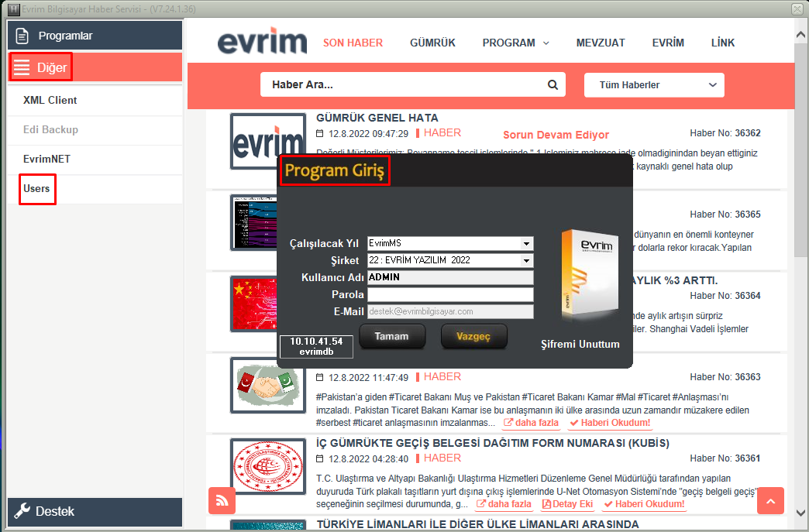
Task: Click the calendar icon on 12.8.2022 04:28:40
Action: [x=320, y=458]
